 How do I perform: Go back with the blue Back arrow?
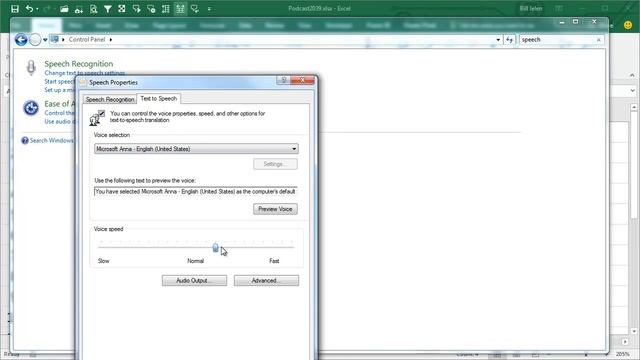(21, 40)
